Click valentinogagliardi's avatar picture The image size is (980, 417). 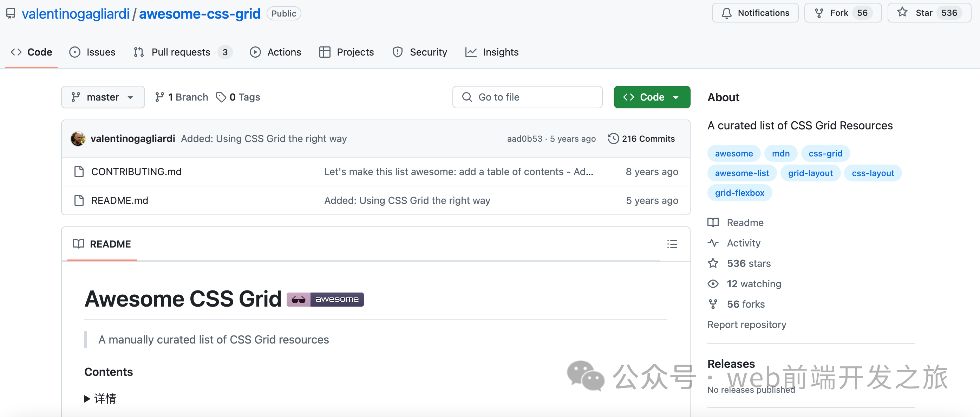(x=78, y=139)
